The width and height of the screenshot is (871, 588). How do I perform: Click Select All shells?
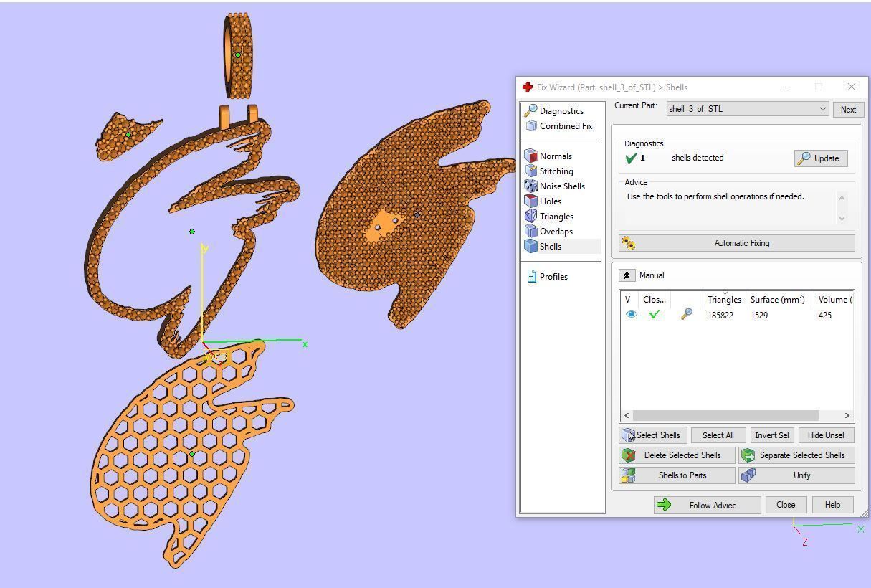718,435
